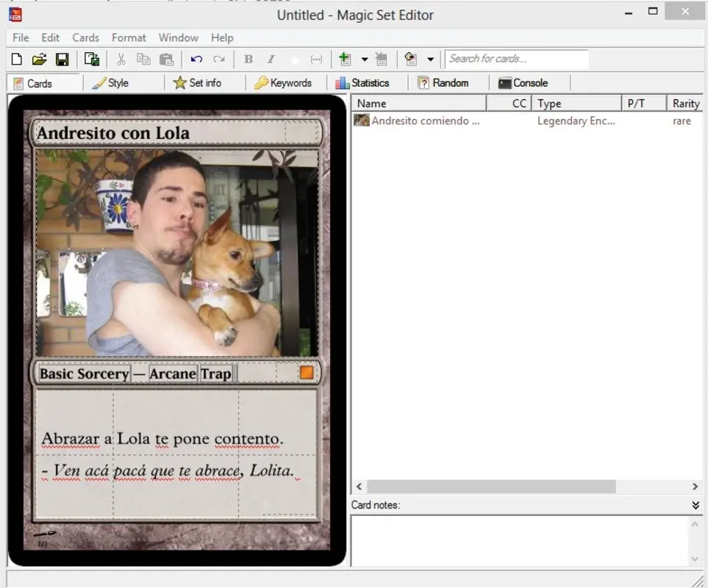Toggle italic text formatting
708x588 pixels.
270,60
